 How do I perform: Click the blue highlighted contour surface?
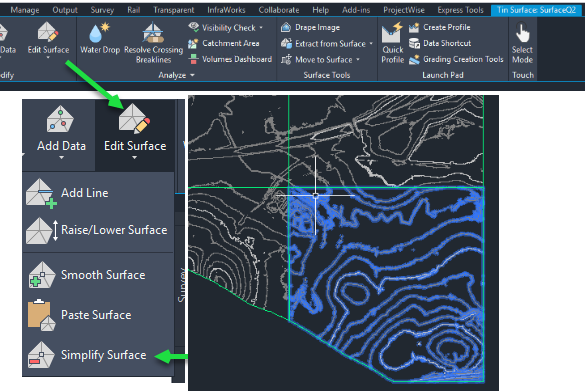click(x=386, y=284)
